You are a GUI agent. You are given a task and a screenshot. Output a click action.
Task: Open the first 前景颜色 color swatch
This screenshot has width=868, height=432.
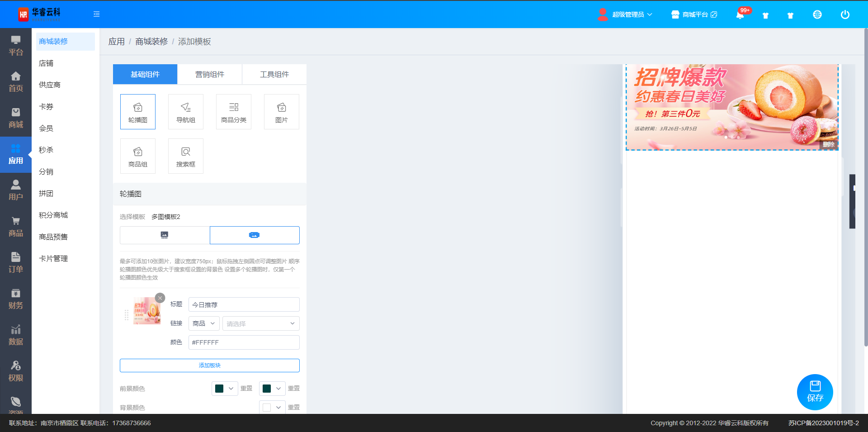click(224, 389)
